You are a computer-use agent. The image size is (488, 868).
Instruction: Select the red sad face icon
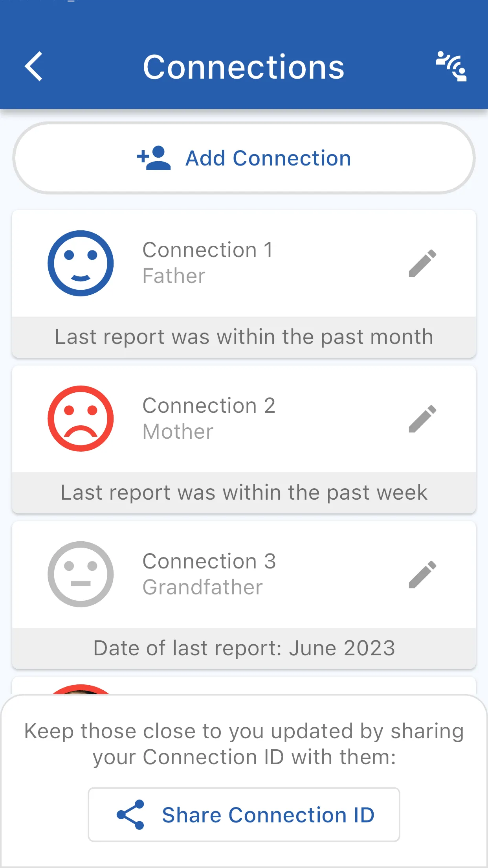[81, 419]
